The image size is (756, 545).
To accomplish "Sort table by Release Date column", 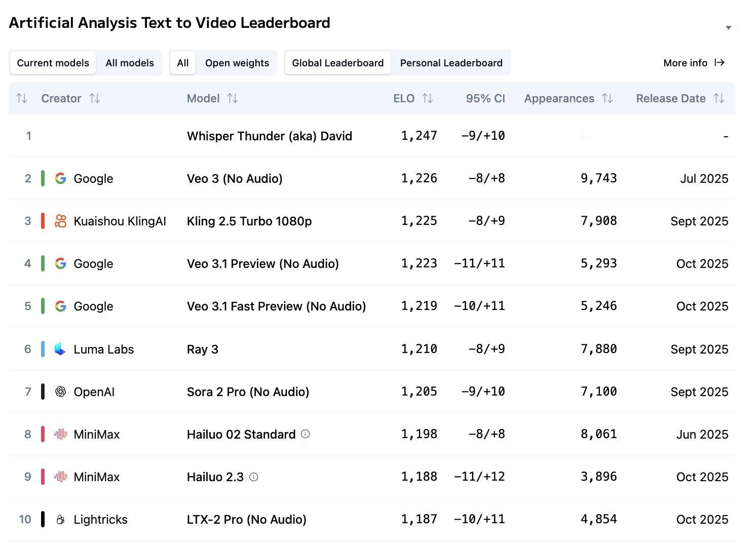I will tap(719, 98).
